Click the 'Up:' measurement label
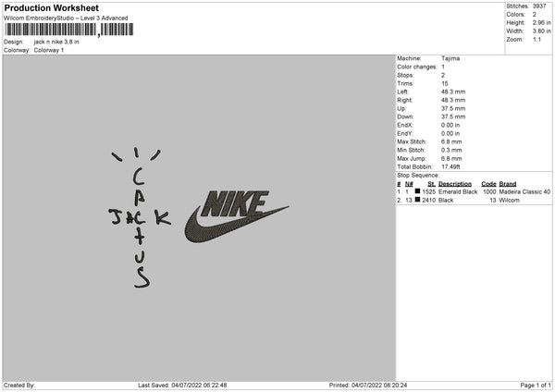 click(401, 108)
